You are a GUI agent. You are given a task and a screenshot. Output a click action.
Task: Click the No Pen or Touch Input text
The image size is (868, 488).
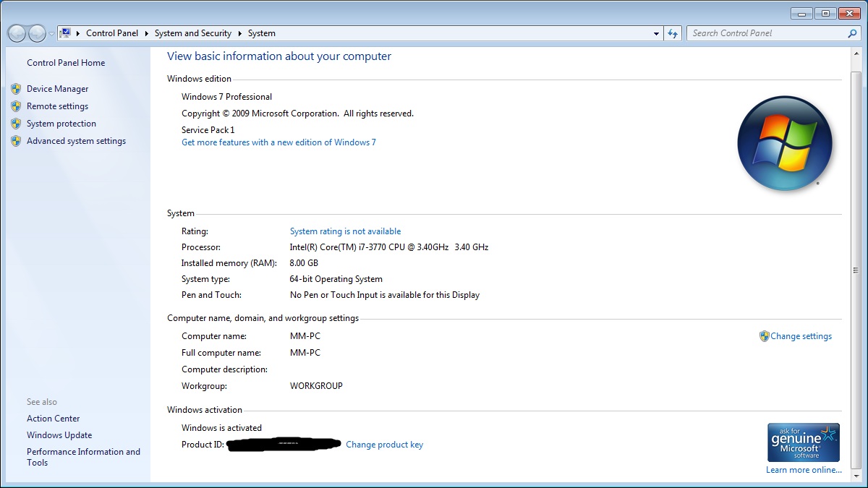pyautogui.click(x=385, y=295)
